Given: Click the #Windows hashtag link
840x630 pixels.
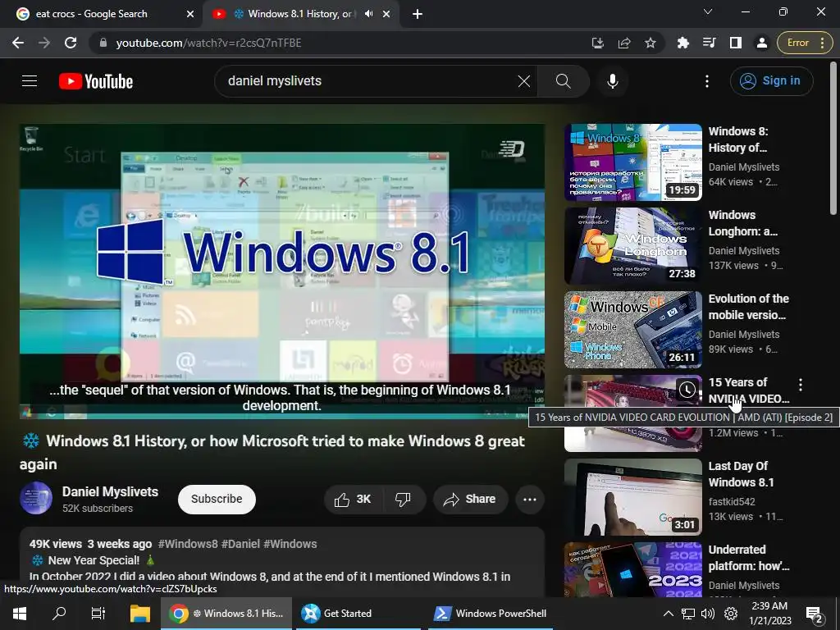Looking at the screenshot, I should [290, 544].
